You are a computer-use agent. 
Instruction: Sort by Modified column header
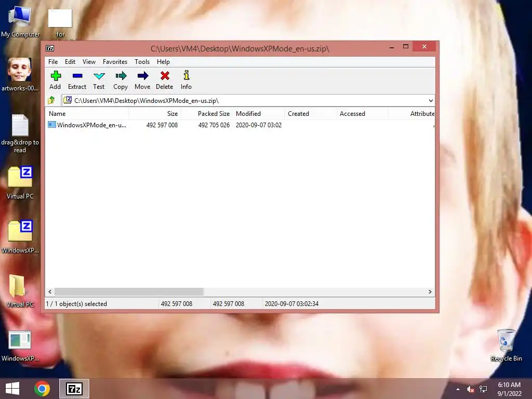tap(259, 114)
